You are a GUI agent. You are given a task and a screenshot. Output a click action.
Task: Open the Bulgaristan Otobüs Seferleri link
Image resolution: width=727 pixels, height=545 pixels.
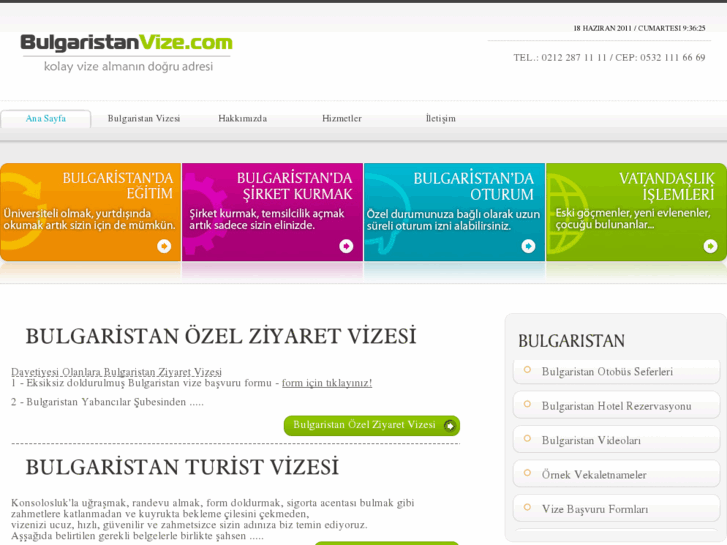[x=607, y=372]
